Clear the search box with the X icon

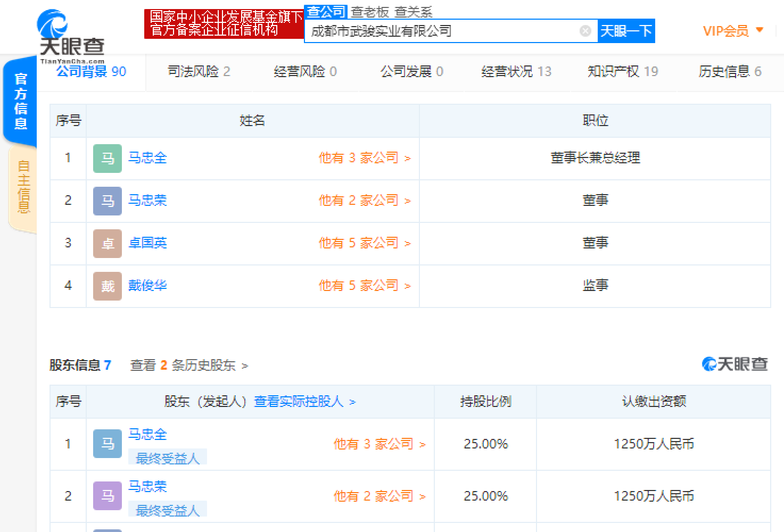coord(585,31)
